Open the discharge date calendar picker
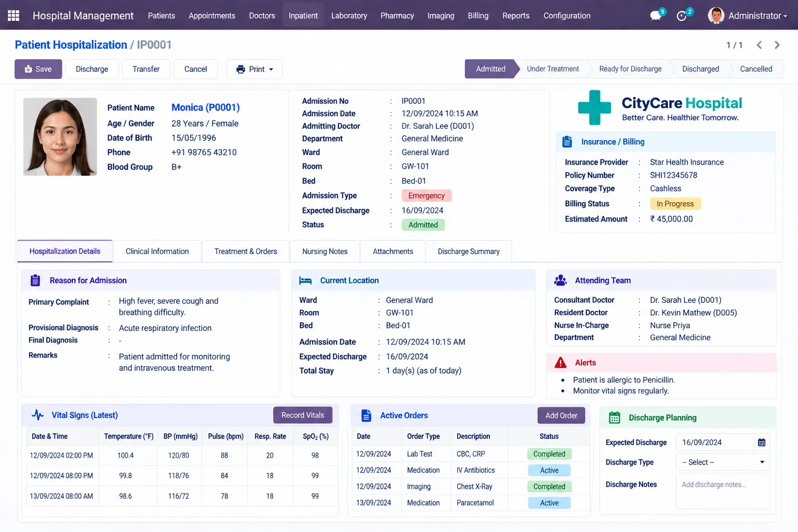 [x=762, y=443]
